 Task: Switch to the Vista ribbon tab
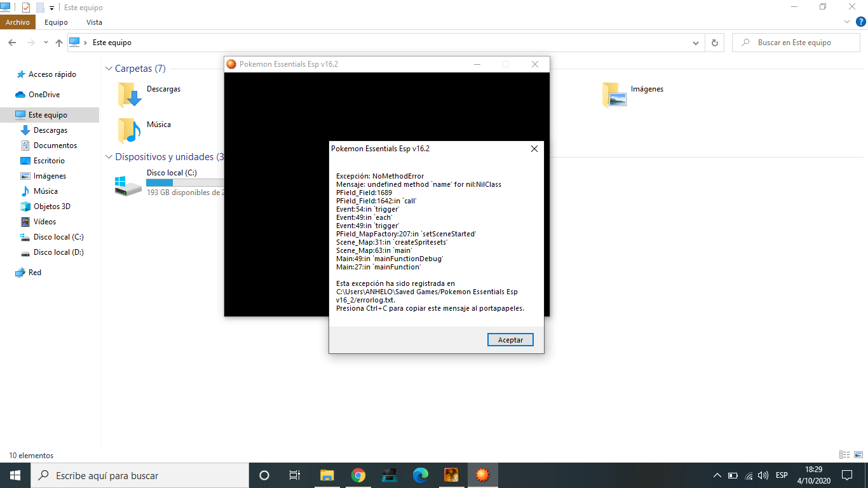coord(94,22)
